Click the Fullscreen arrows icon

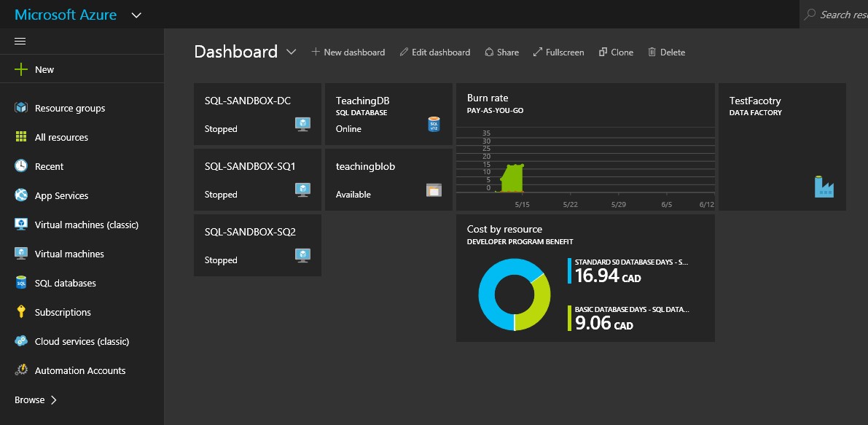tap(538, 52)
